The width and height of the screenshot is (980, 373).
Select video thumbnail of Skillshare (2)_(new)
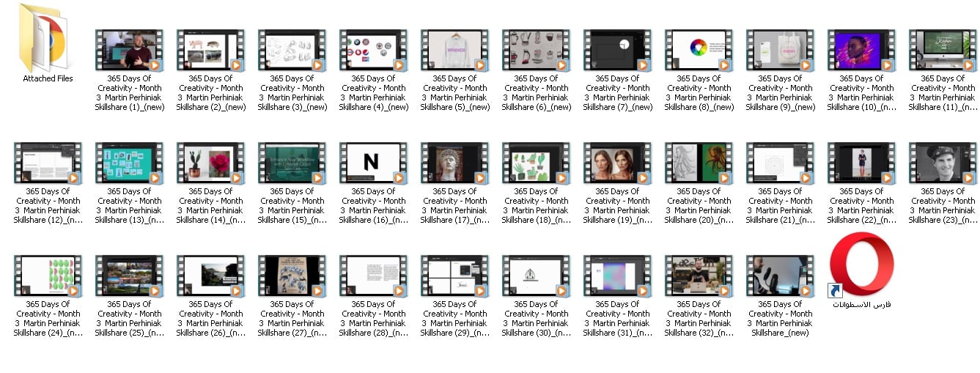tap(211, 51)
